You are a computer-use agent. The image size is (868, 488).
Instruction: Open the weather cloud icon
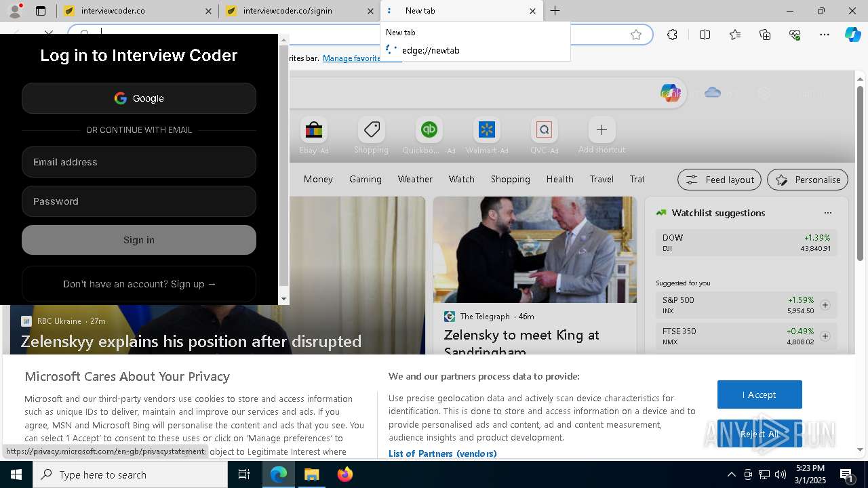tap(712, 92)
